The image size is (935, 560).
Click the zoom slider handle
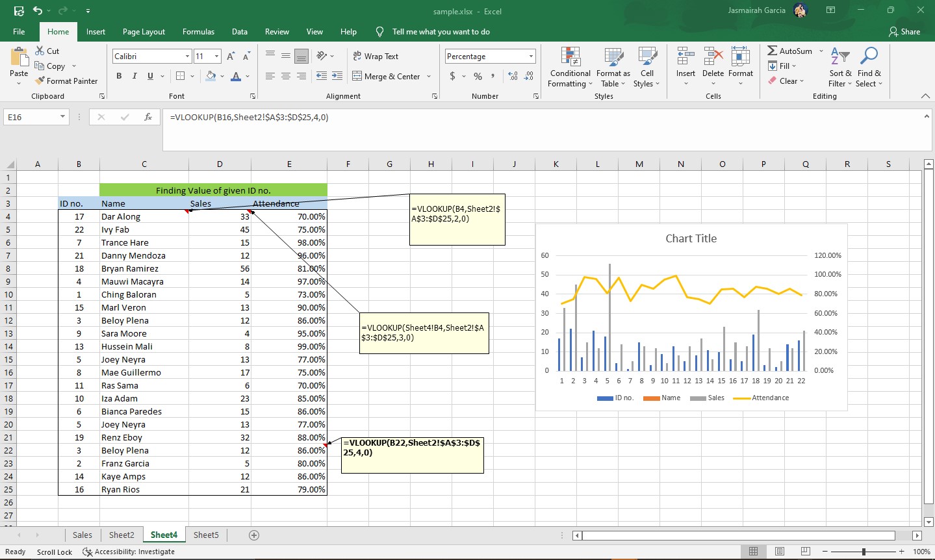click(864, 552)
